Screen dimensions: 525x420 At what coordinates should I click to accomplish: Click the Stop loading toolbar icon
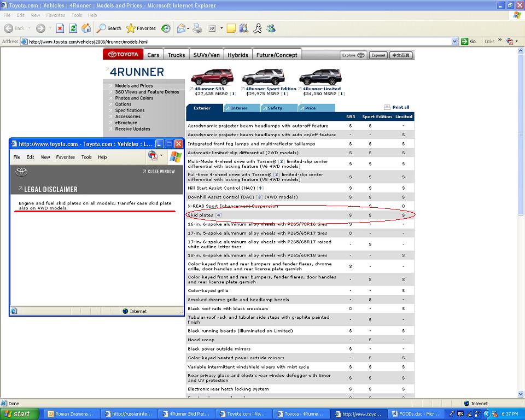60,28
